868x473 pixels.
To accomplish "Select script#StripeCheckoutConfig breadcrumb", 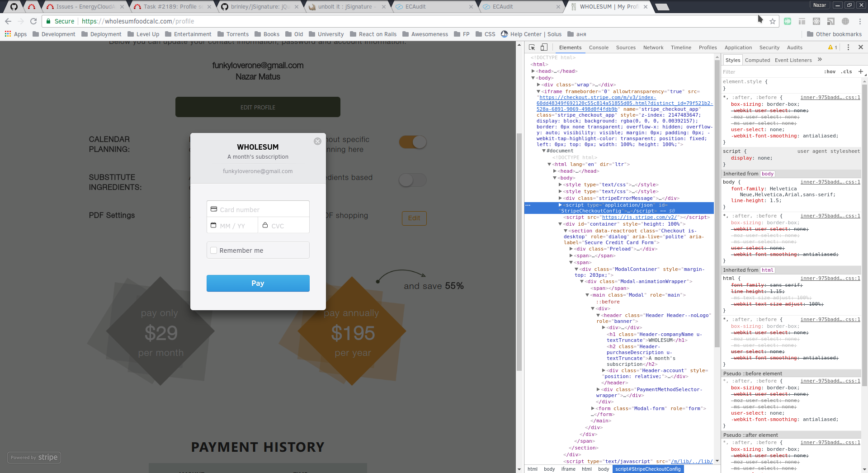I will (x=648, y=469).
